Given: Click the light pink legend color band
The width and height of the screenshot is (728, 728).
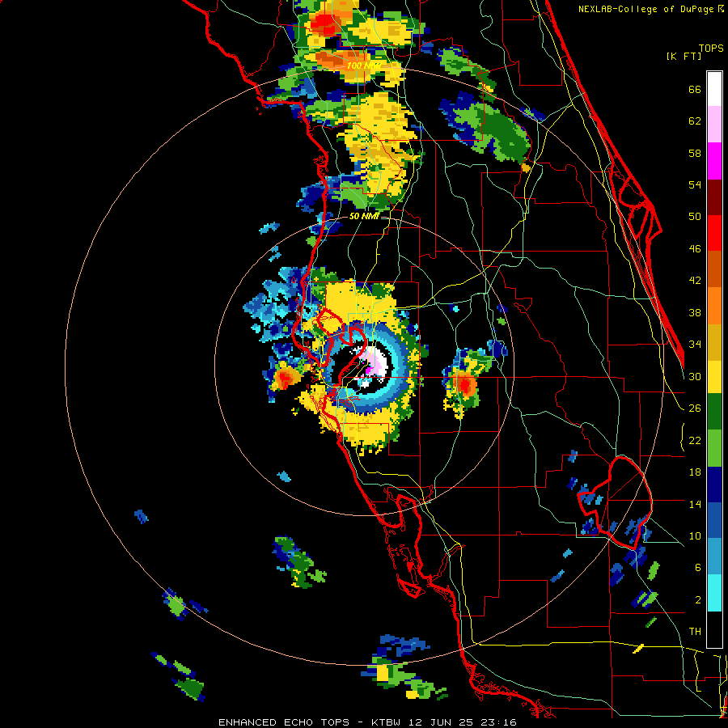Looking at the screenshot, I should [714, 124].
